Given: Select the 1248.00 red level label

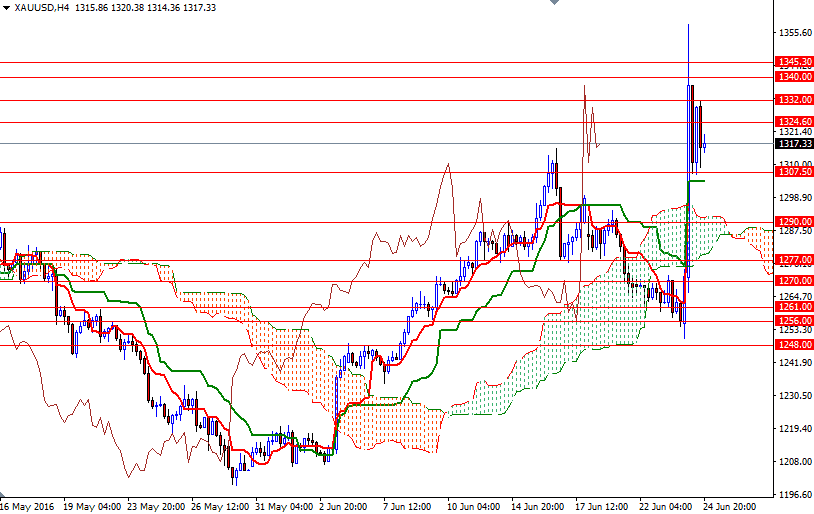Looking at the screenshot, I should [x=793, y=345].
